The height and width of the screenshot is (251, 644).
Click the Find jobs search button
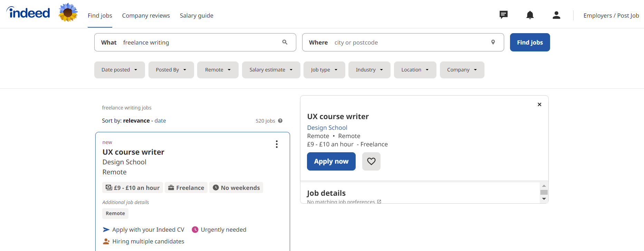click(530, 42)
